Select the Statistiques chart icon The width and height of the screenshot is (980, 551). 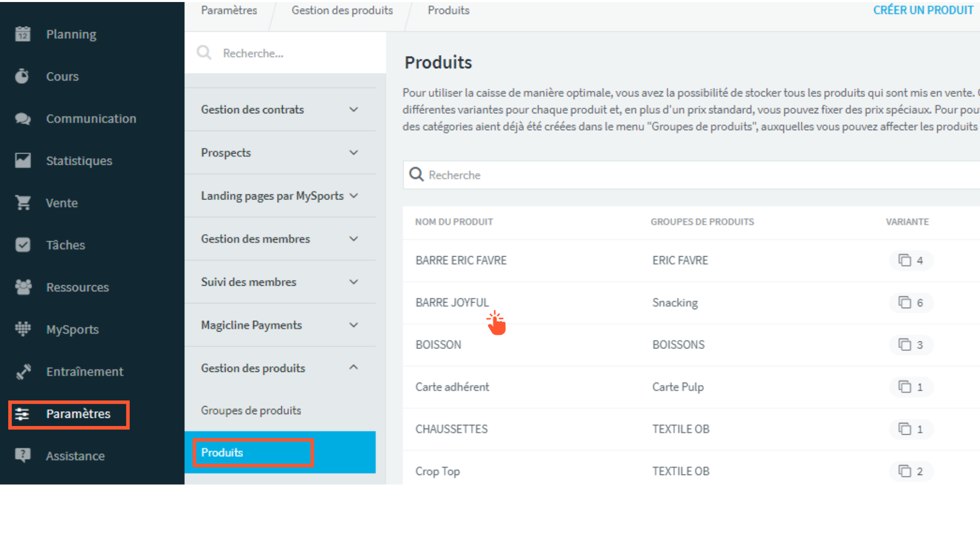23,160
